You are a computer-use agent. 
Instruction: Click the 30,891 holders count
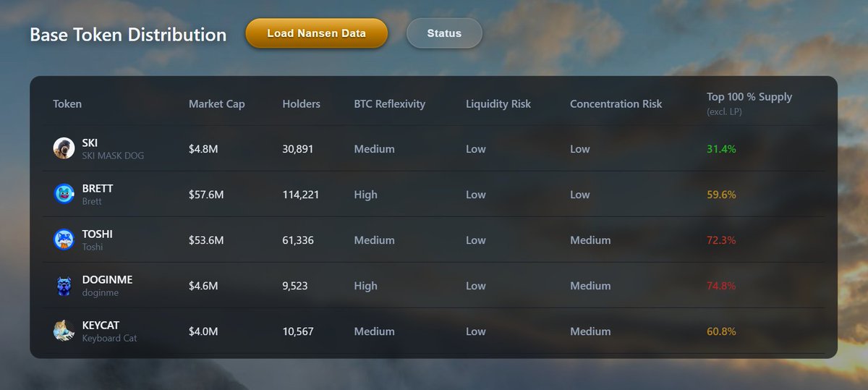click(298, 149)
